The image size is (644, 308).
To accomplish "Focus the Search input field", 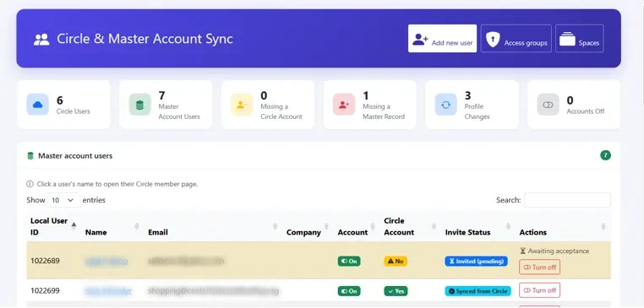I will pos(567,200).
